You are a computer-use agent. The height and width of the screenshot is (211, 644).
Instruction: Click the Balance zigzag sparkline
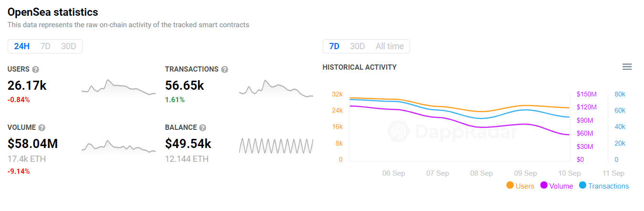[x=276, y=146]
